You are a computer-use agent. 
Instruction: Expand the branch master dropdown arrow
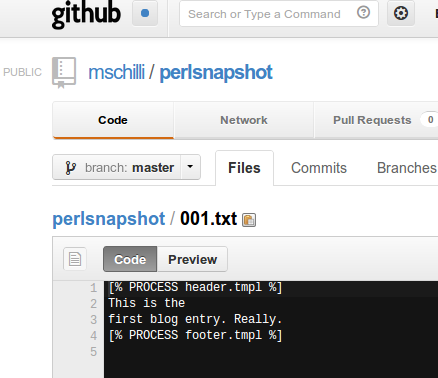190,167
